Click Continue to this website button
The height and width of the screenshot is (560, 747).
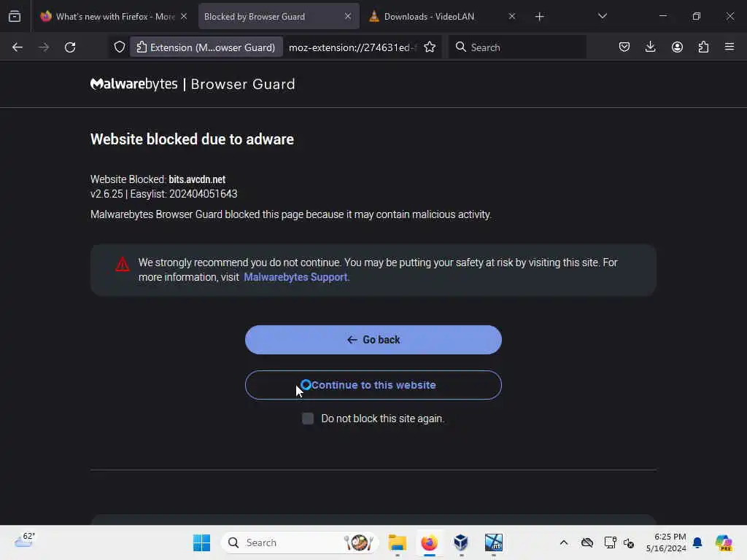[373, 385]
